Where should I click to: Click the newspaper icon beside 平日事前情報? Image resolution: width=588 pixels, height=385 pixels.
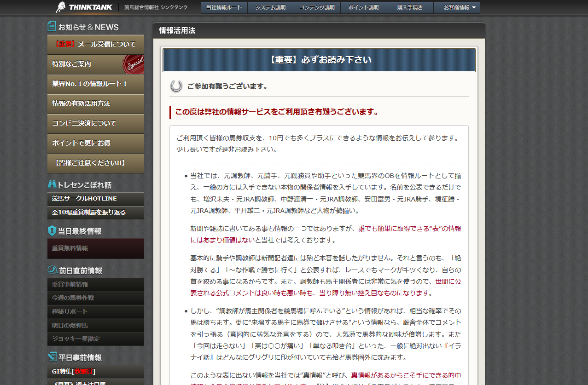(x=52, y=357)
